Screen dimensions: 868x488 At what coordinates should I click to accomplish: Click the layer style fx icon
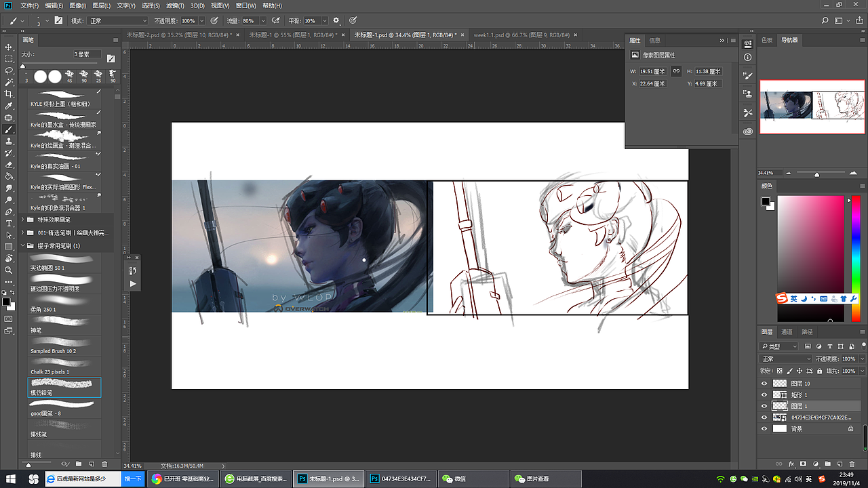point(791,464)
